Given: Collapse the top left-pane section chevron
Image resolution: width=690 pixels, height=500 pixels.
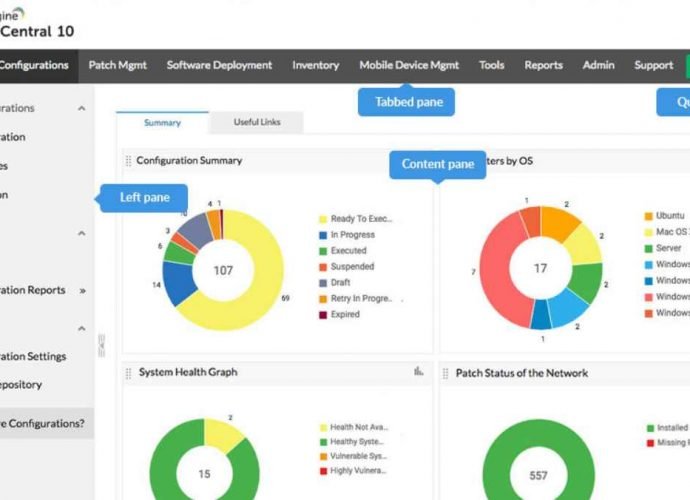Looking at the screenshot, I should 81,108.
